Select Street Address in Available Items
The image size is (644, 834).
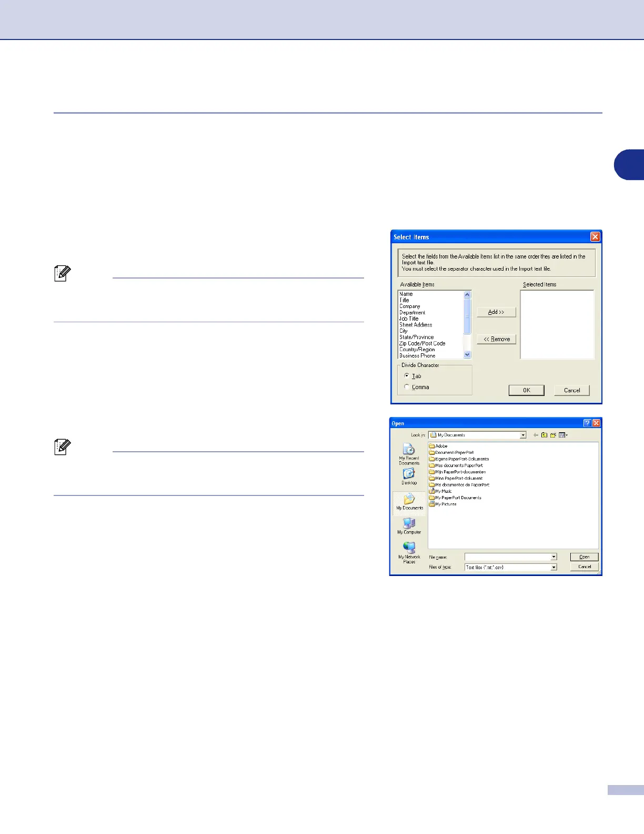pos(416,325)
